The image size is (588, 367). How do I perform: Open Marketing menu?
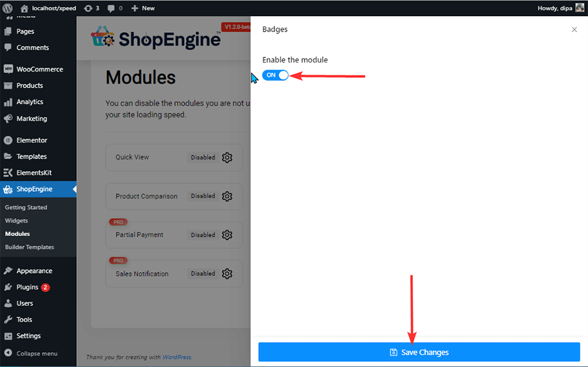tap(32, 119)
